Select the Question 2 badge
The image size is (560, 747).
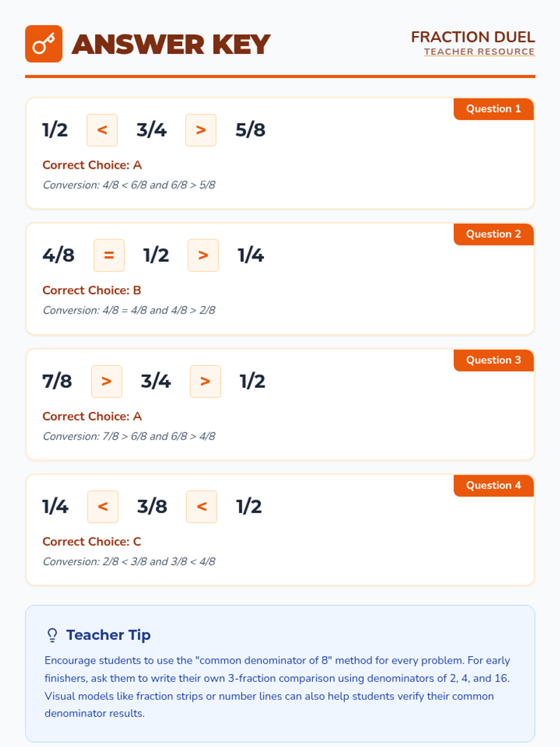(x=493, y=234)
